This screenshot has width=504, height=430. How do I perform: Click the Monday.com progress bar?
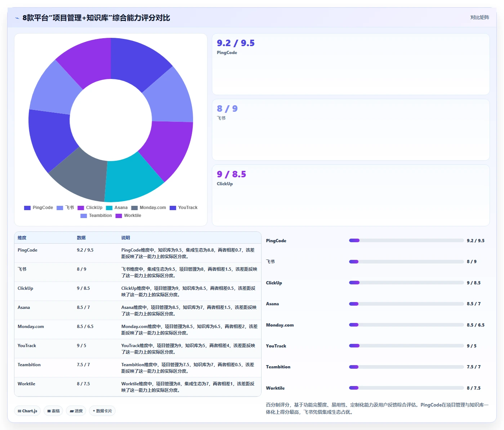[406, 325]
